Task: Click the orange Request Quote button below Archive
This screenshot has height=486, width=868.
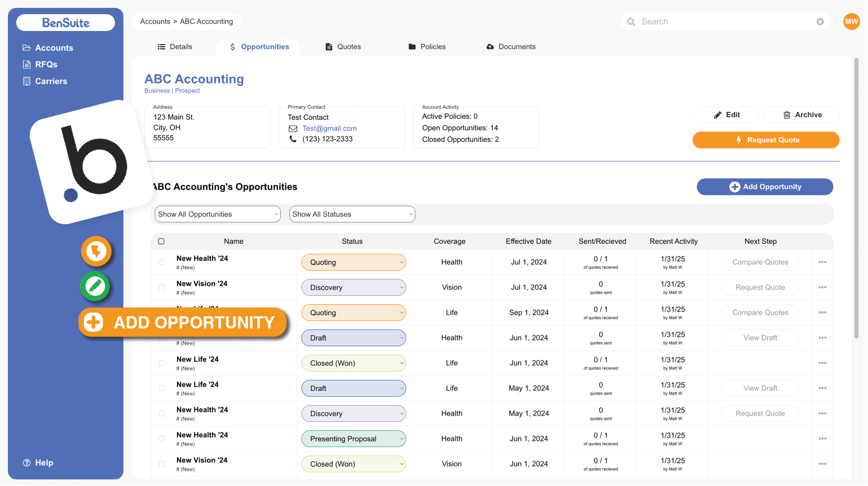Action: 766,140
